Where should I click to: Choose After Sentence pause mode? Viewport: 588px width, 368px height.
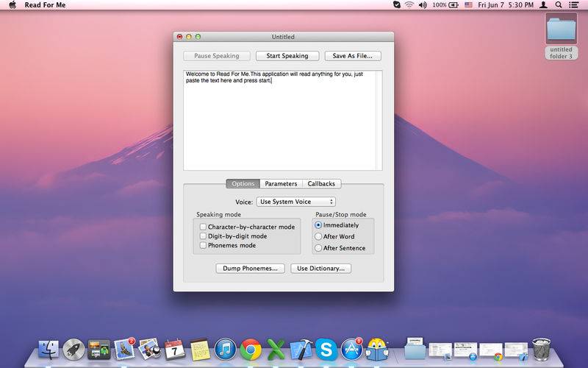click(x=318, y=248)
